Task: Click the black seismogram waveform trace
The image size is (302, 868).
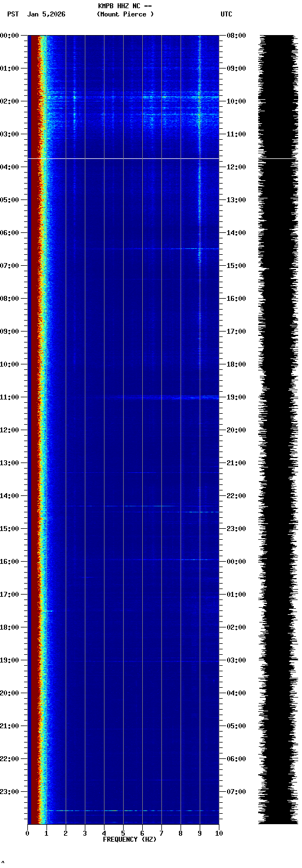Action: [278, 430]
